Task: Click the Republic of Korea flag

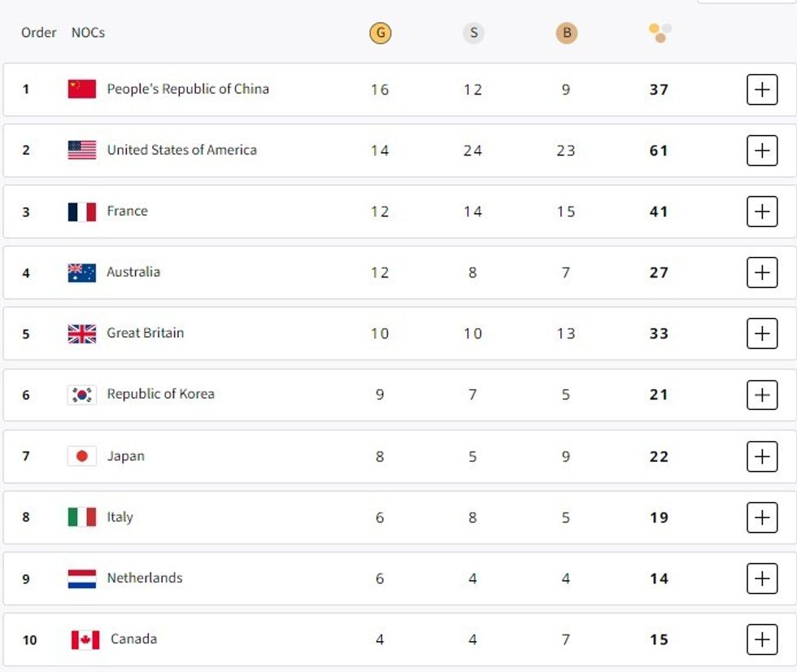Action: [x=82, y=395]
